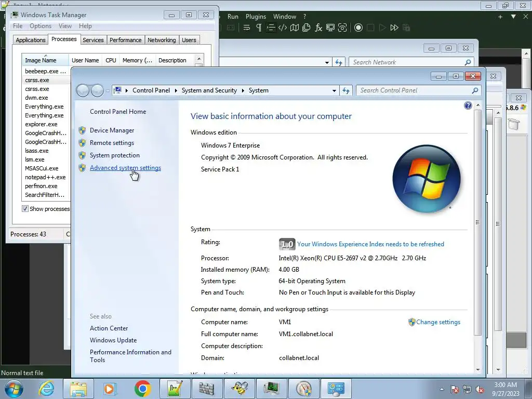The width and height of the screenshot is (532, 399).
Task: Open Advanced system settings link
Action: pos(125,168)
